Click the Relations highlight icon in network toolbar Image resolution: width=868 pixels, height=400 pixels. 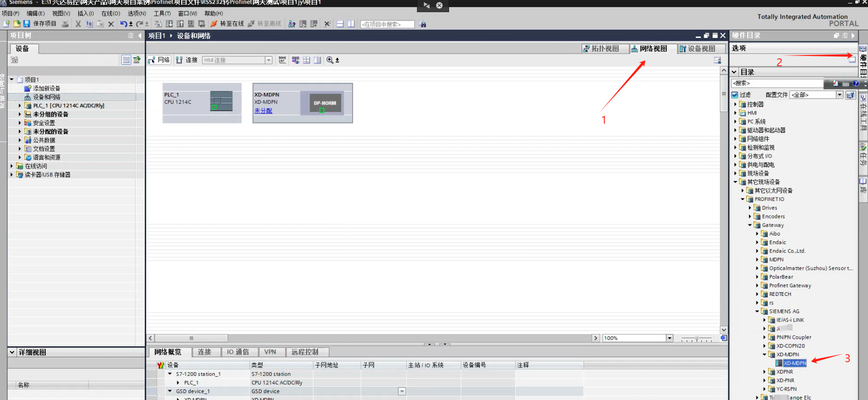[x=296, y=60]
